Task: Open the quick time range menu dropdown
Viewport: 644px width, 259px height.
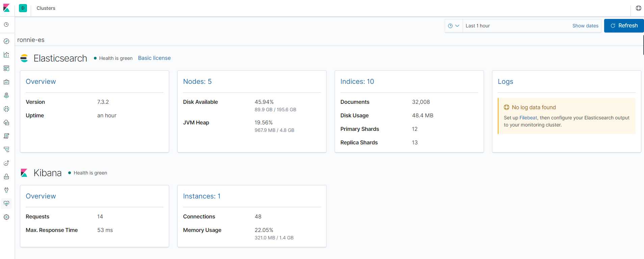Action: pyautogui.click(x=454, y=26)
